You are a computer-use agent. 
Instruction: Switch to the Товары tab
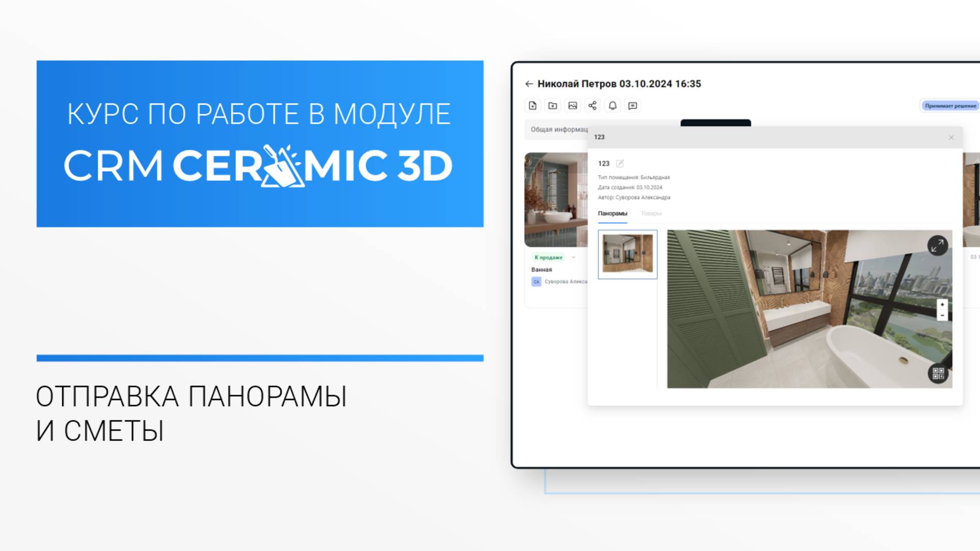(651, 213)
